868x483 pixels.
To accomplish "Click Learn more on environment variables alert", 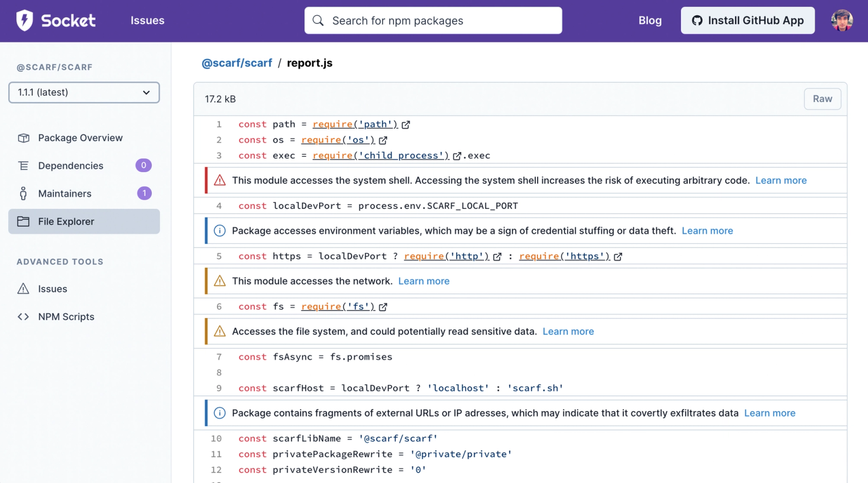I will 707,231.
